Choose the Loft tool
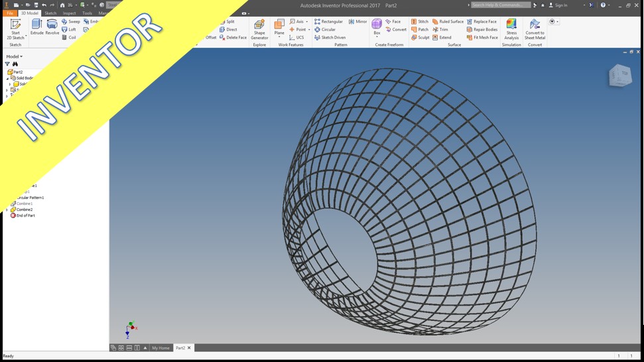This screenshot has width=644, height=362. pyautogui.click(x=69, y=30)
